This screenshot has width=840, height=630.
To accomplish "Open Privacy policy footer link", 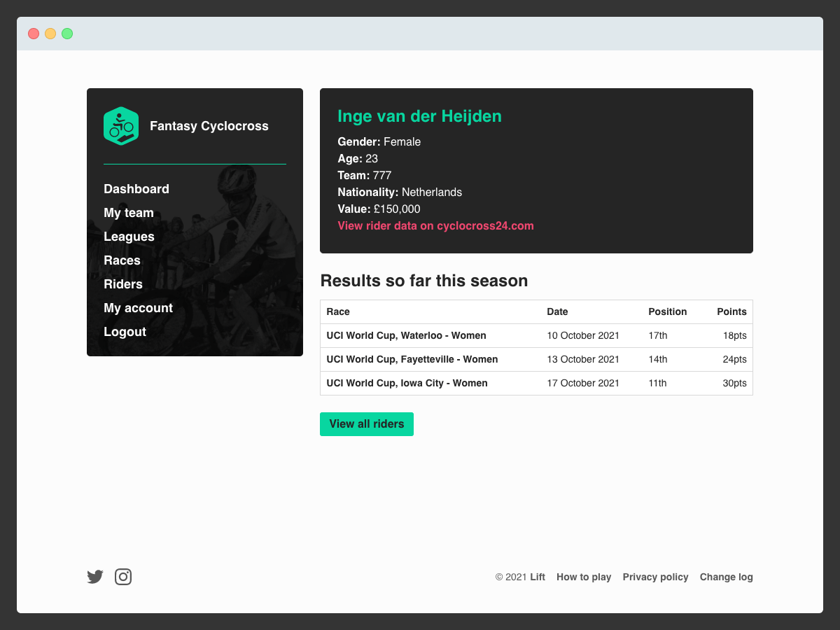I will pos(656,577).
